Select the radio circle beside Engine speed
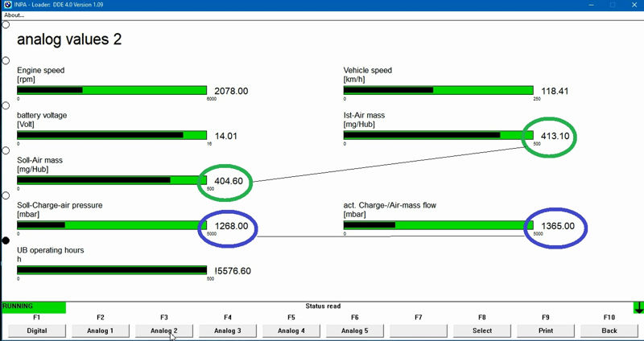Screen dimensions: 644x341 (x=6, y=60)
